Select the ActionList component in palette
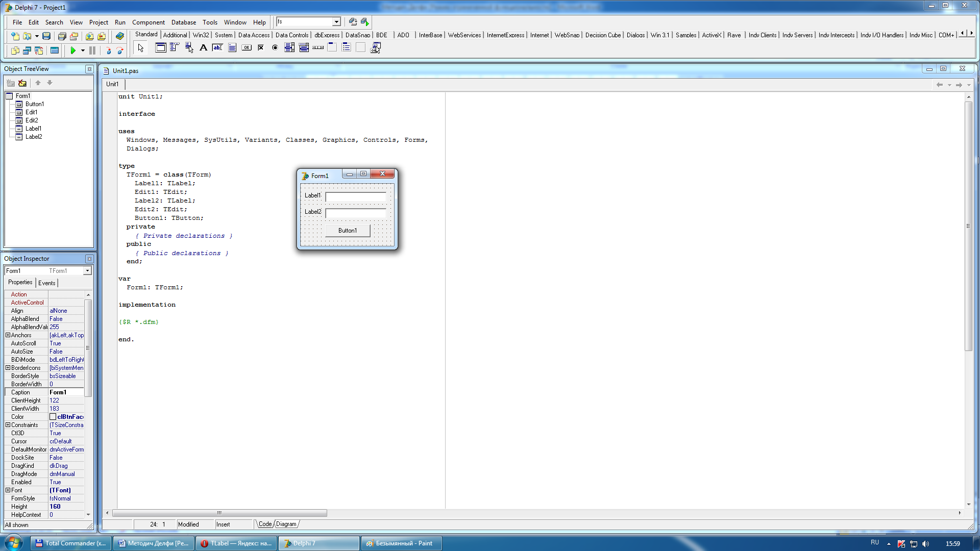980x551 pixels. (376, 47)
